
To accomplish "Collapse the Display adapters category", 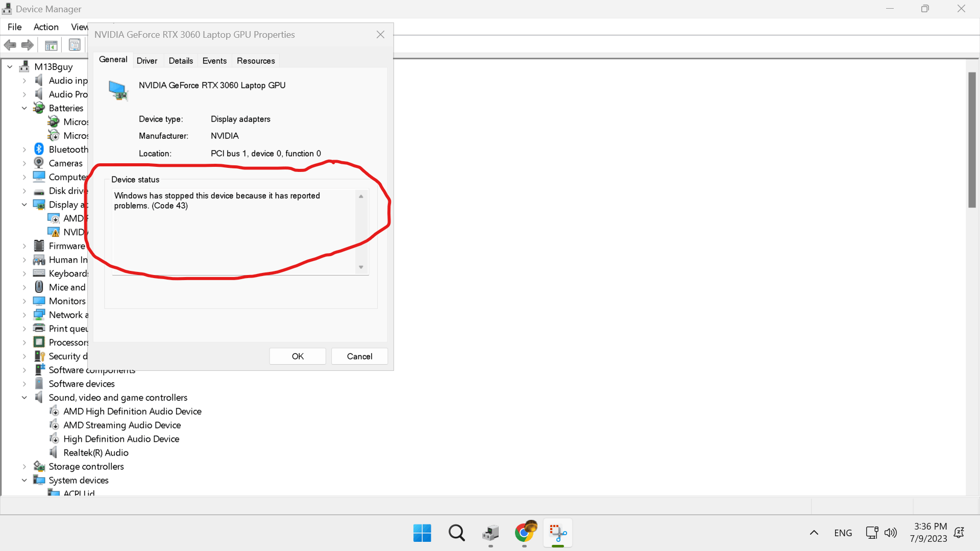I will click(24, 204).
